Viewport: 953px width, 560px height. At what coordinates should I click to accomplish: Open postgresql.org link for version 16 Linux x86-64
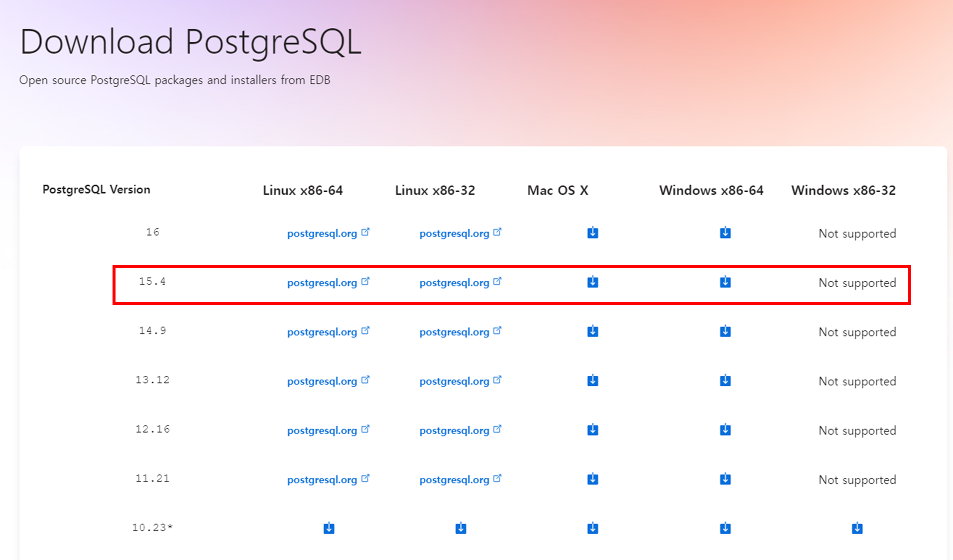(328, 233)
